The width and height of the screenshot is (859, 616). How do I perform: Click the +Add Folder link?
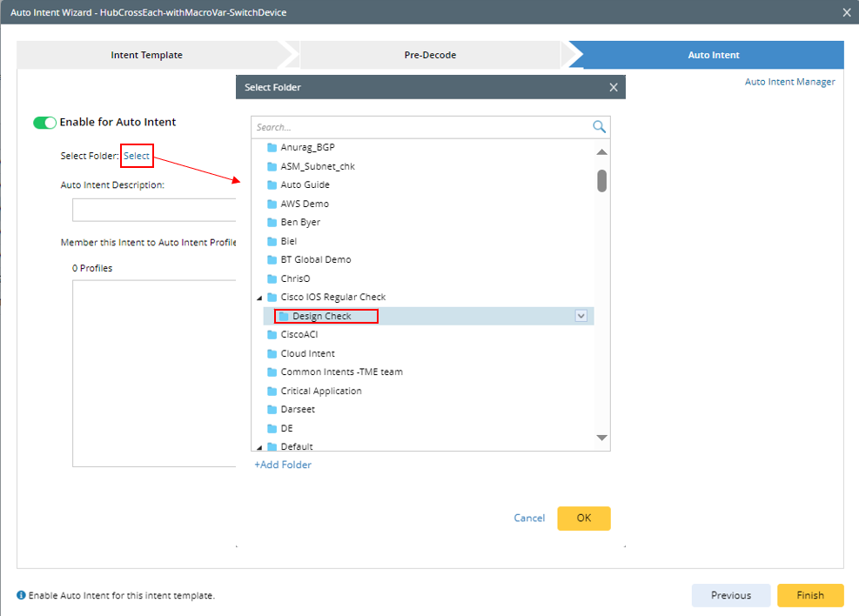283,465
